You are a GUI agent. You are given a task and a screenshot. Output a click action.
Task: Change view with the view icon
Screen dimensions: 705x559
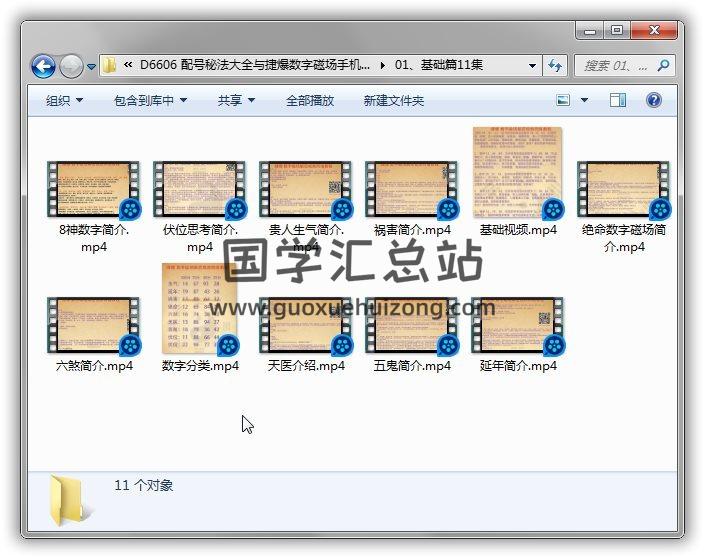click(x=563, y=100)
